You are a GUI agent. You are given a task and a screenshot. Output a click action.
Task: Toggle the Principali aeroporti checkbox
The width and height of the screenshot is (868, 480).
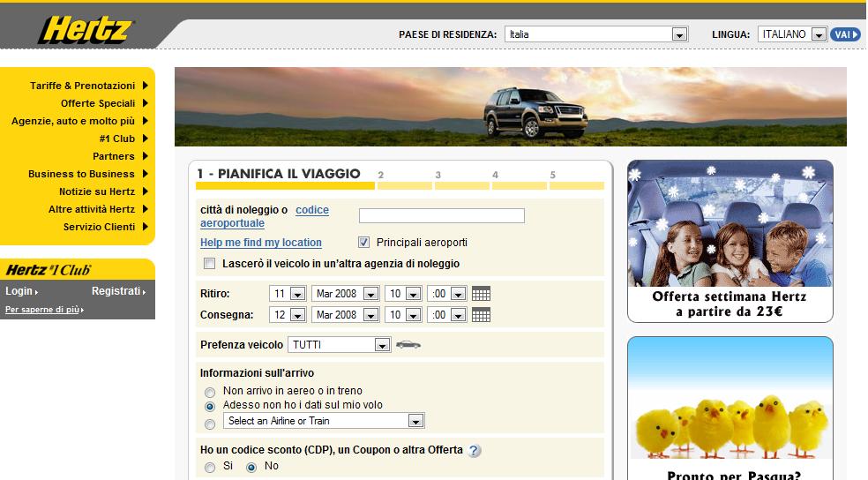coord(363,242)
